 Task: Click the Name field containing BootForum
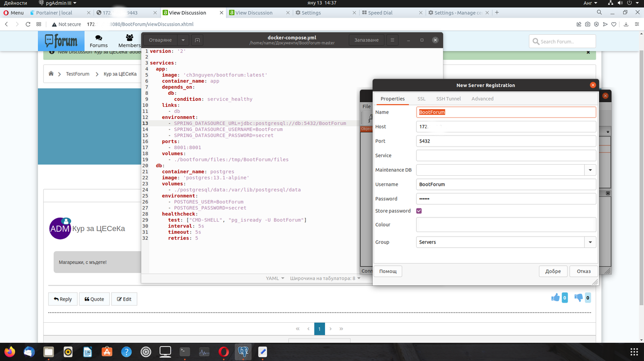pyautogui.click(x=506, y=112)
